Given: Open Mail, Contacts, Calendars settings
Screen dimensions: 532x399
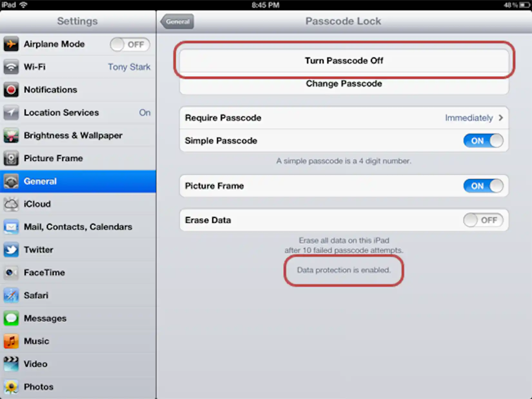Looking at the screenshot, I should coord(78,227).
